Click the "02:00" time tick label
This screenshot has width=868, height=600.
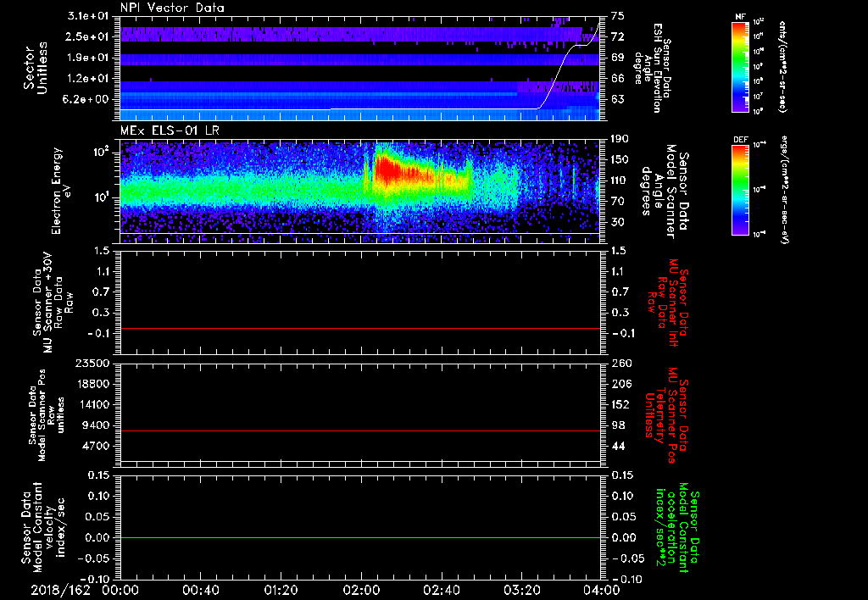[361, 591]
